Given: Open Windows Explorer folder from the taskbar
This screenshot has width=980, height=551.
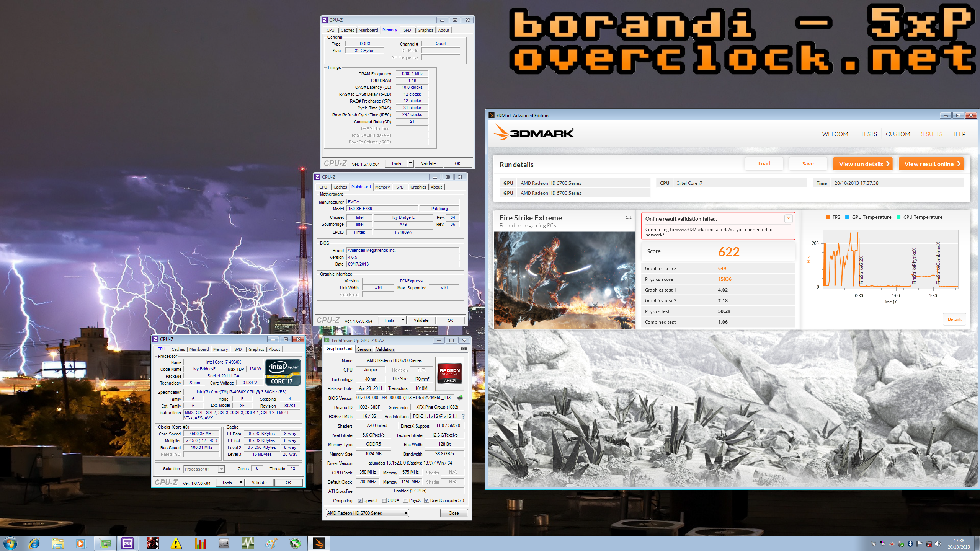Looking at the screenshot, I should coord(58,543).
